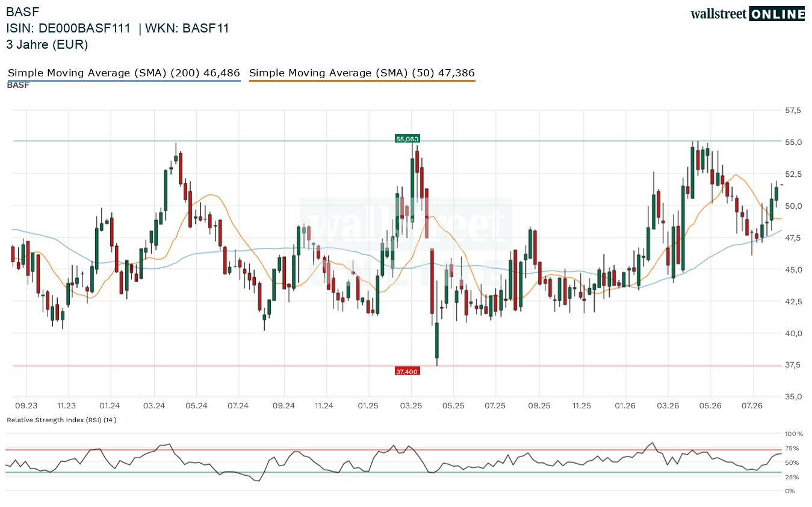Click the 47,5 price axis label
This screenshot has height=507, width=812.
(x=793, y=238)
